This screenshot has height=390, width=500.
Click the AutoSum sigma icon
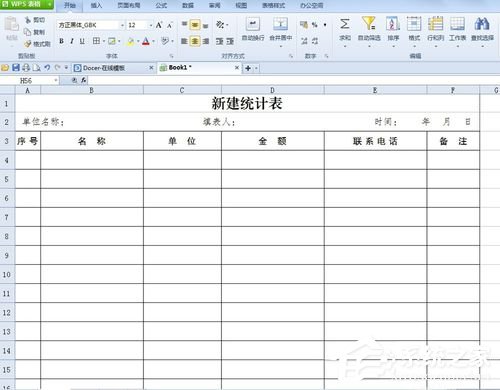click(345, 24)
